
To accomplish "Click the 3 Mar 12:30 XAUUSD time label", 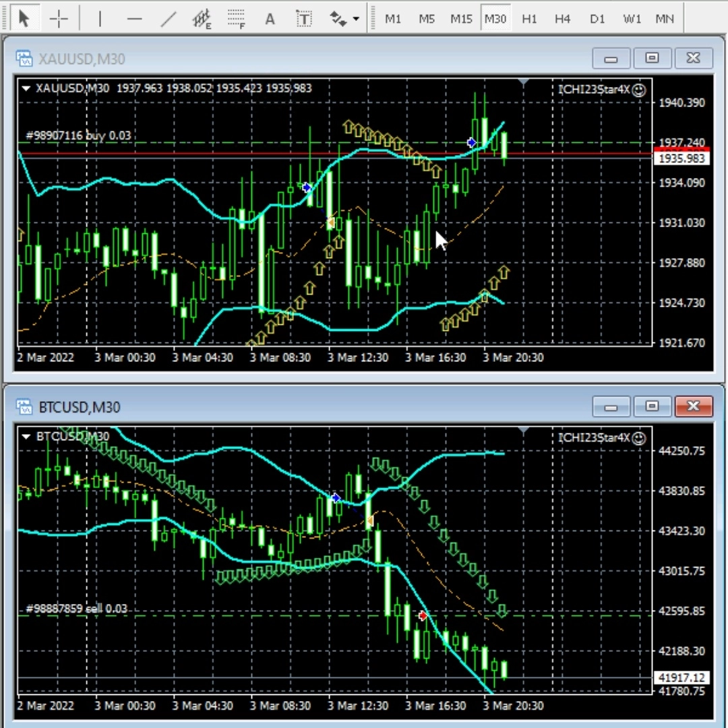I will pos(357,357).
